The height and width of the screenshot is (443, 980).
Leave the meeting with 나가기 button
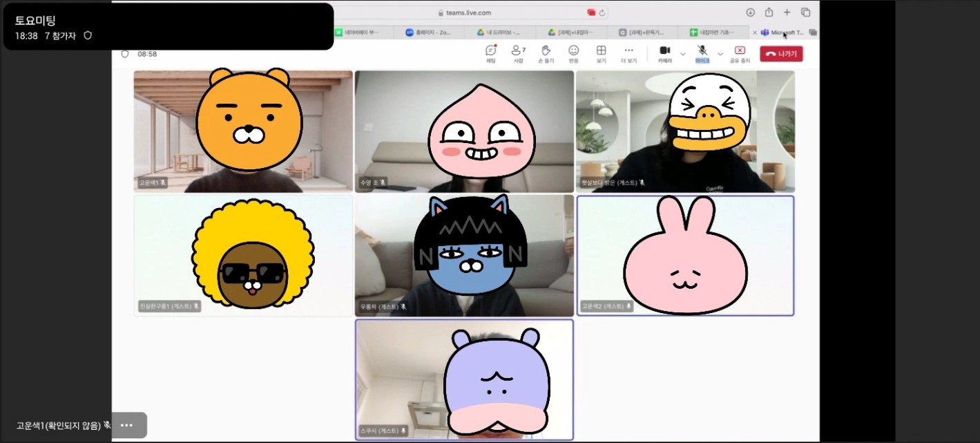pos(781,54)
